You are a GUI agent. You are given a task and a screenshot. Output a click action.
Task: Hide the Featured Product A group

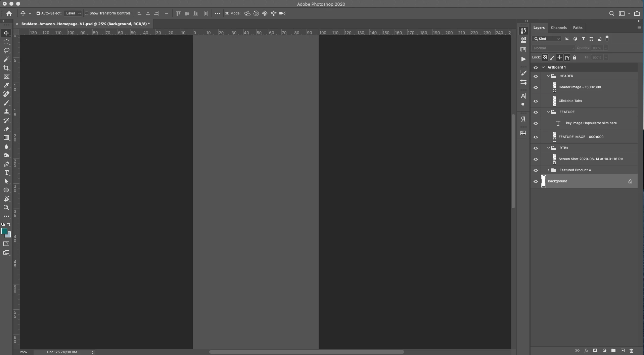[x=536, y=170]
